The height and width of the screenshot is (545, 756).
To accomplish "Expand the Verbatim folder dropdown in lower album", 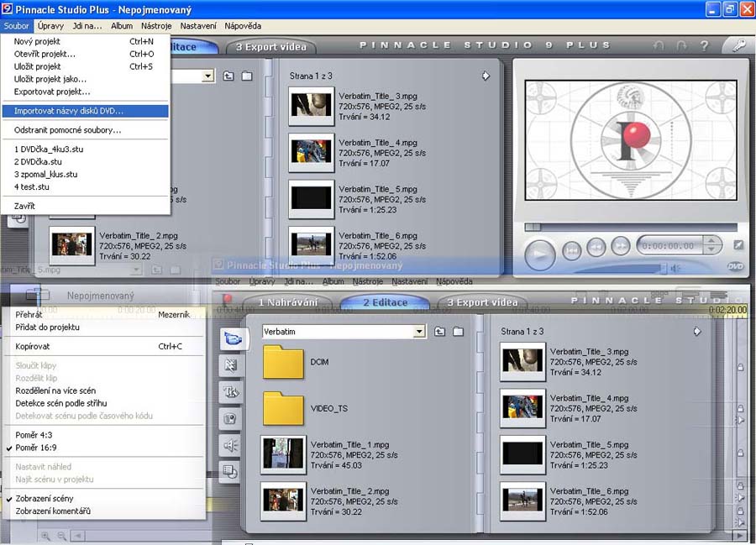I will click(x=419, y=332).
